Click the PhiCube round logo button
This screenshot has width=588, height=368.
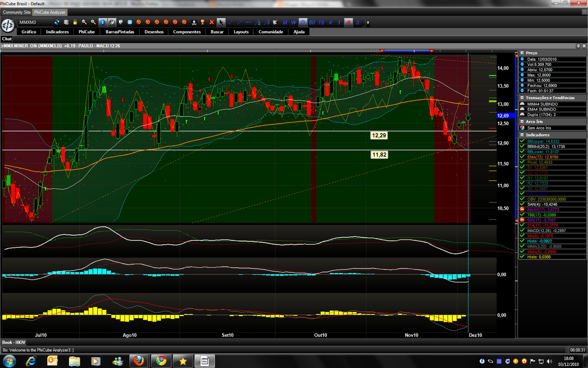(8, 26)
